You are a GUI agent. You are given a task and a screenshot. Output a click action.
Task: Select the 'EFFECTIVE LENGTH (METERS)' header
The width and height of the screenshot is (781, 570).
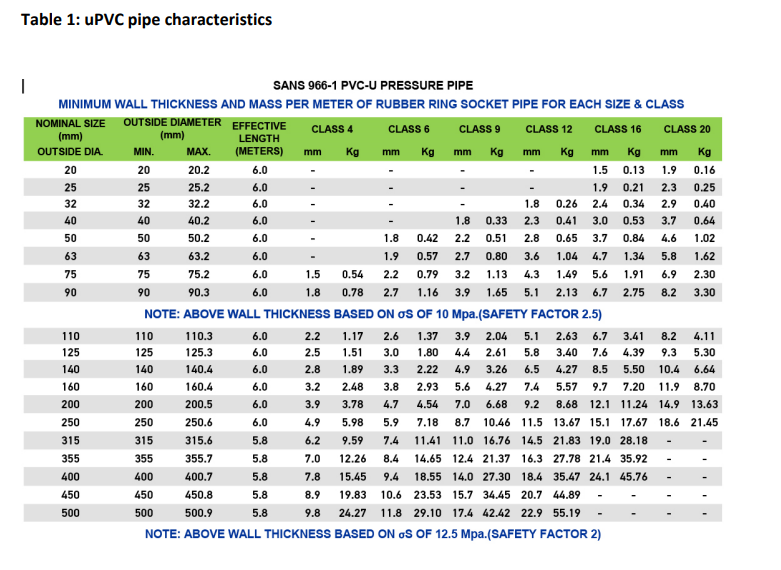click(259, 139)
